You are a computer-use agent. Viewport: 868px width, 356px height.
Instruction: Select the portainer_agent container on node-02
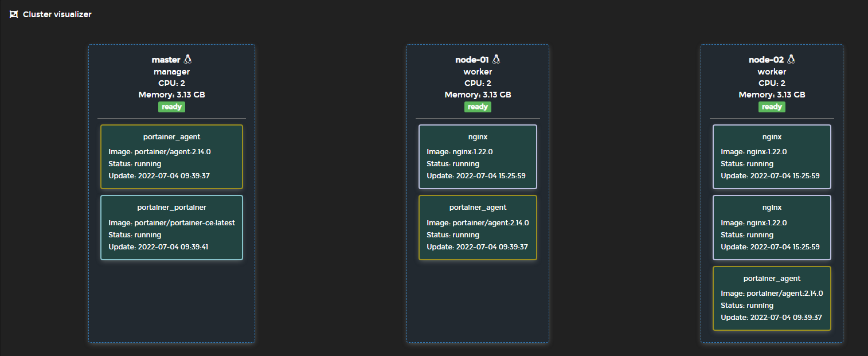tap(772, 298)
